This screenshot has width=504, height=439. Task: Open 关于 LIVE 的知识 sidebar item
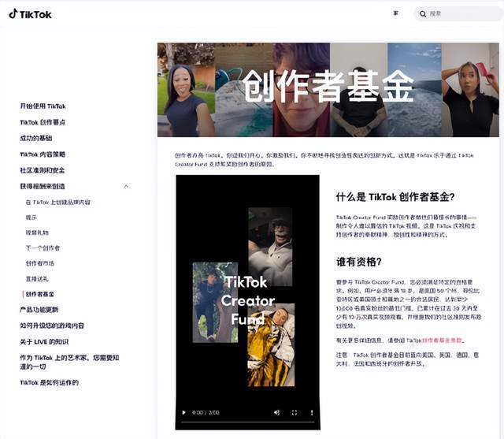click(44, 341)
